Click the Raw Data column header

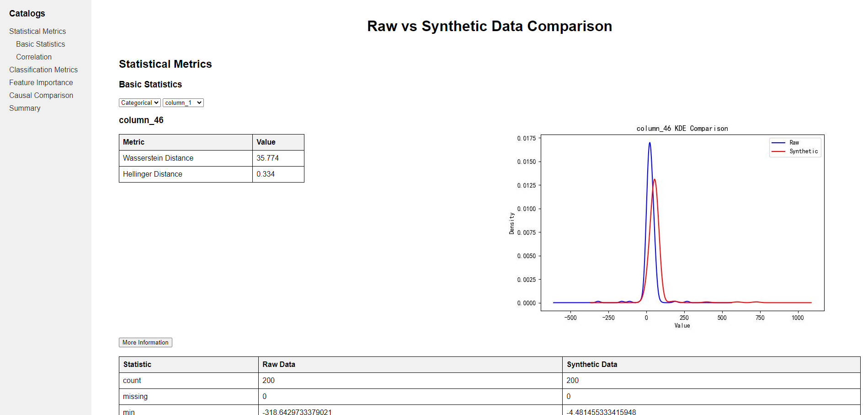[410, 365]
